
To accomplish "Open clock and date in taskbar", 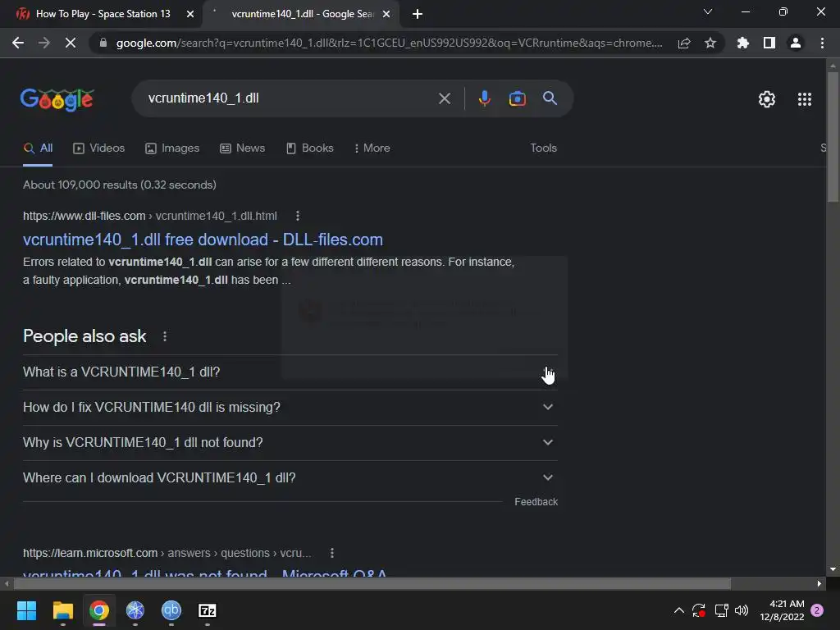I will 782,610.
